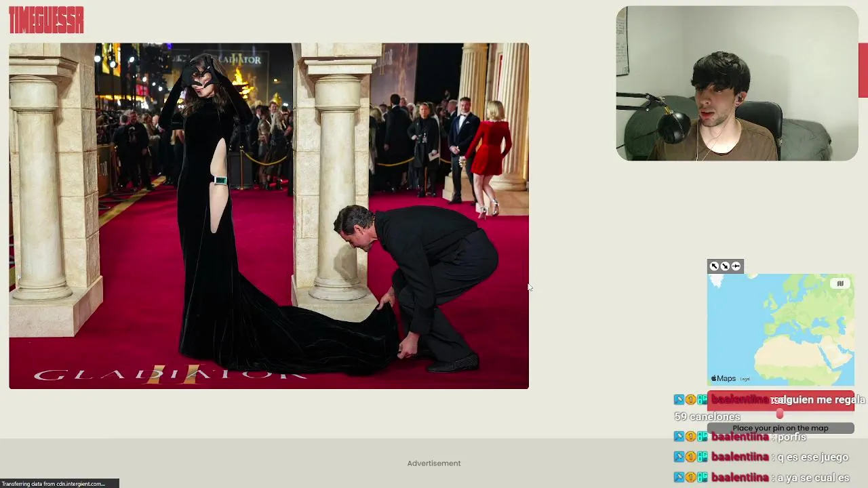
Task: Click chat message 'porfis'
Action: (791, 436)
